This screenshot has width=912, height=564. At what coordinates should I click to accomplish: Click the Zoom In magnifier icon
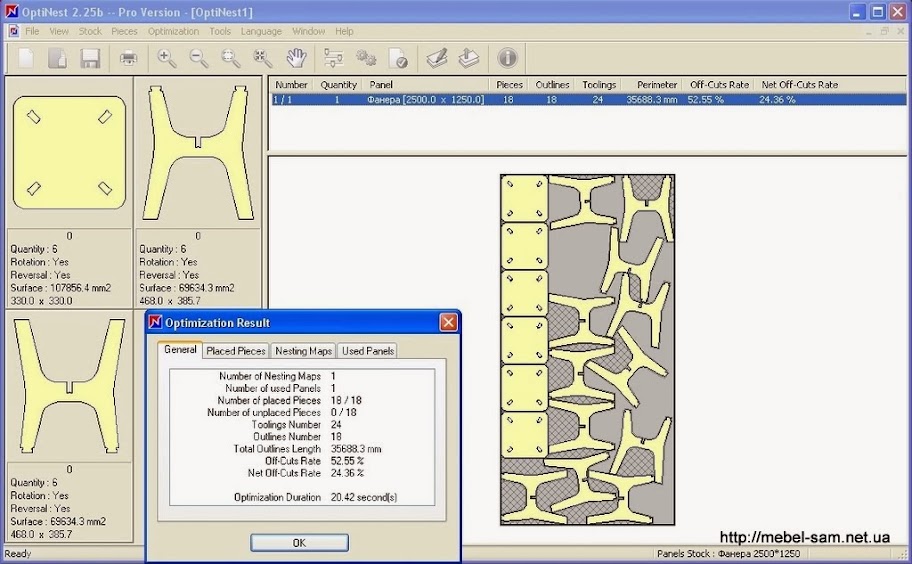[167, 58]
